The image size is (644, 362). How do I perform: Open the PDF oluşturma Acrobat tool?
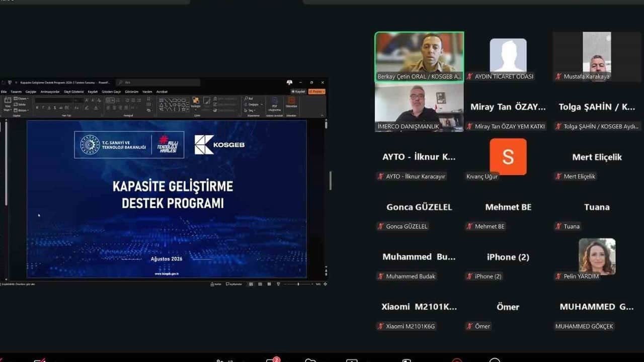tap(275, 104)
